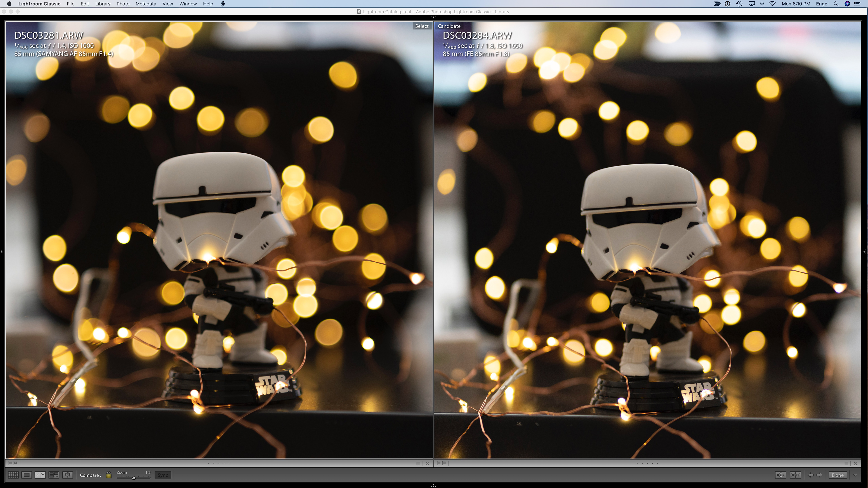Select previous photo with left arrow
The width and height of the screenshot is (868, 488).
coord(810,475)
